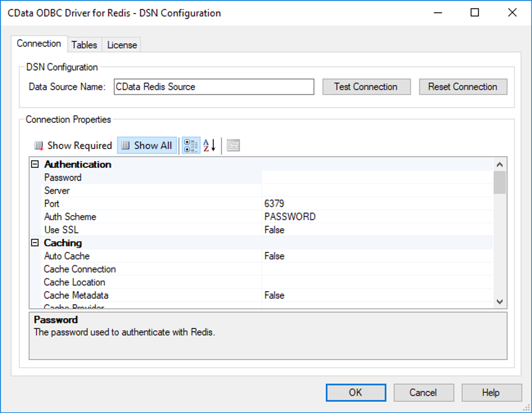Select the Auth Scheme PASSWORD value

[x=377, y=217]
